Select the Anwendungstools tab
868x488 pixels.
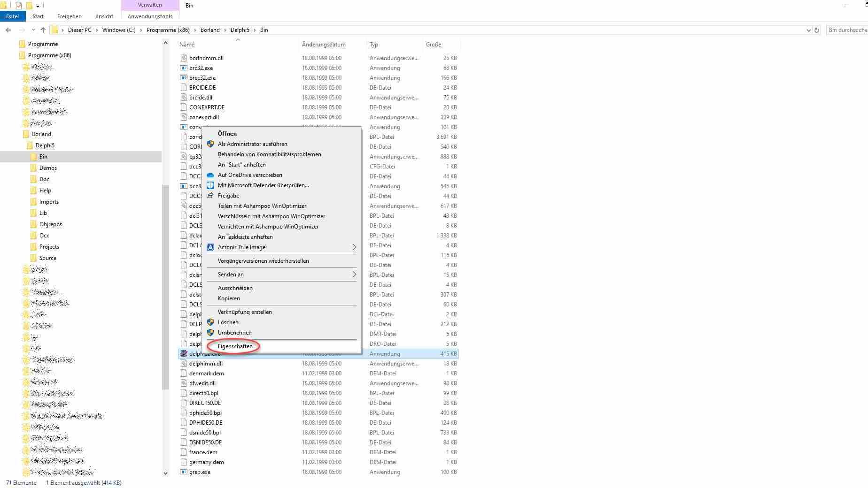click(150, 16)
